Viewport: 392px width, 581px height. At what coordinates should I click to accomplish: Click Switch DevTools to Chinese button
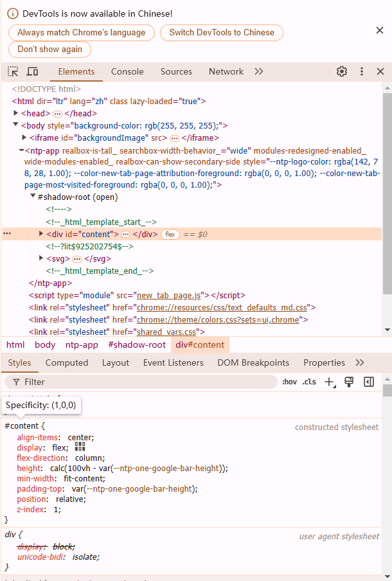[222, 33]
